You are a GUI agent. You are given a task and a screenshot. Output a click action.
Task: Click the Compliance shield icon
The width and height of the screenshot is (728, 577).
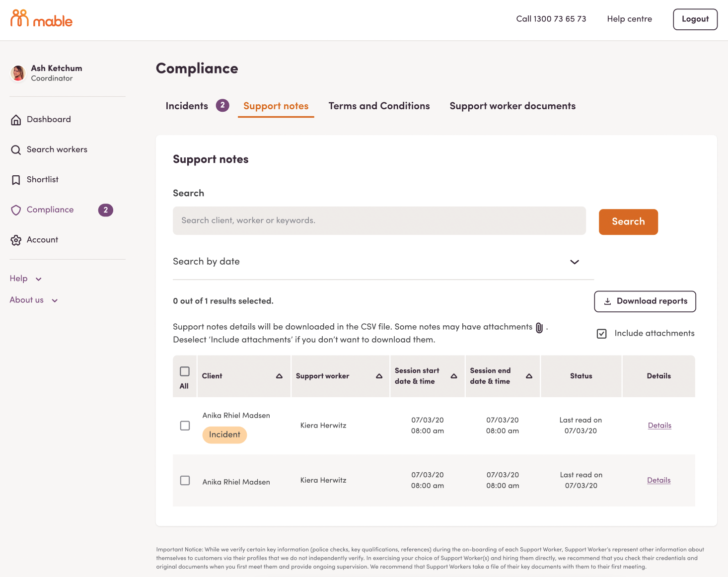[15, 210]
